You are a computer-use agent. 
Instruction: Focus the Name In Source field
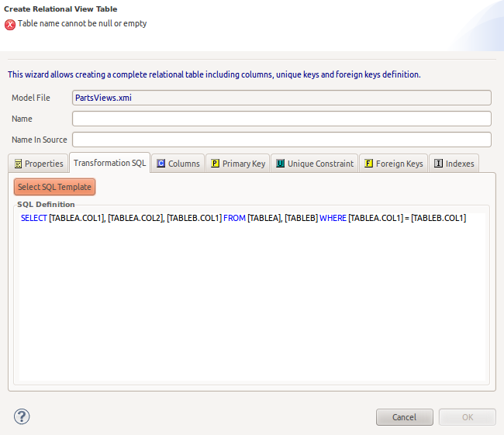(281, 140)
